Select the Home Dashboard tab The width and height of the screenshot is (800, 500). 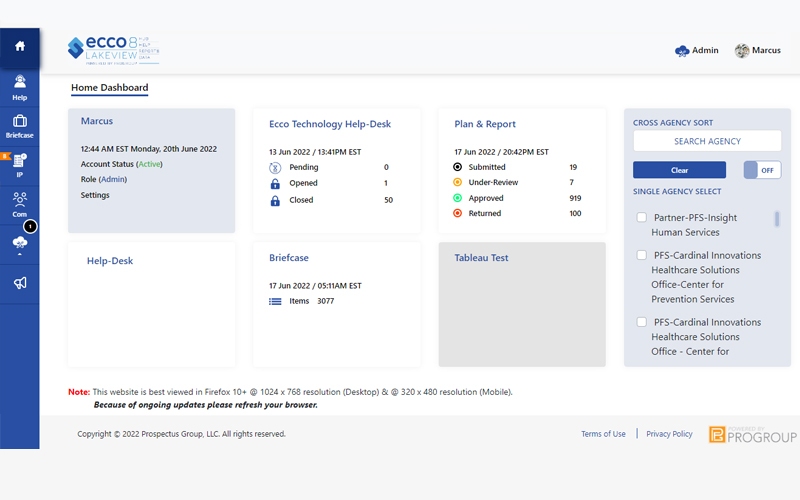pyautogui.click(x=109, y=88)
